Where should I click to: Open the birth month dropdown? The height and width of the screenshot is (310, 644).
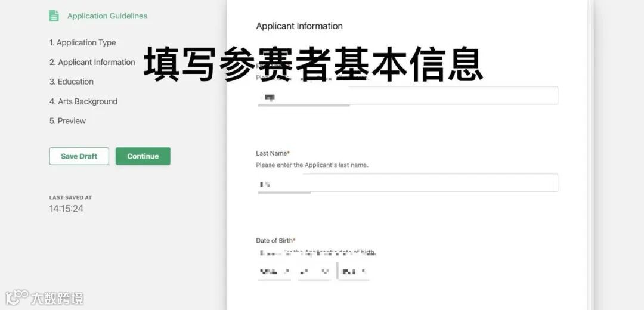(274, 272)
